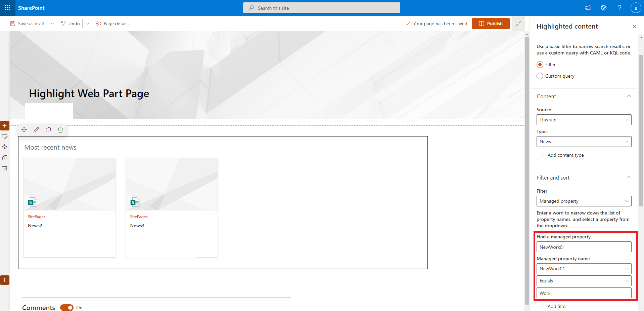Open the Save as draft dropdown arrow
This screenshot has height=311, width=644.
coord(52,24)
